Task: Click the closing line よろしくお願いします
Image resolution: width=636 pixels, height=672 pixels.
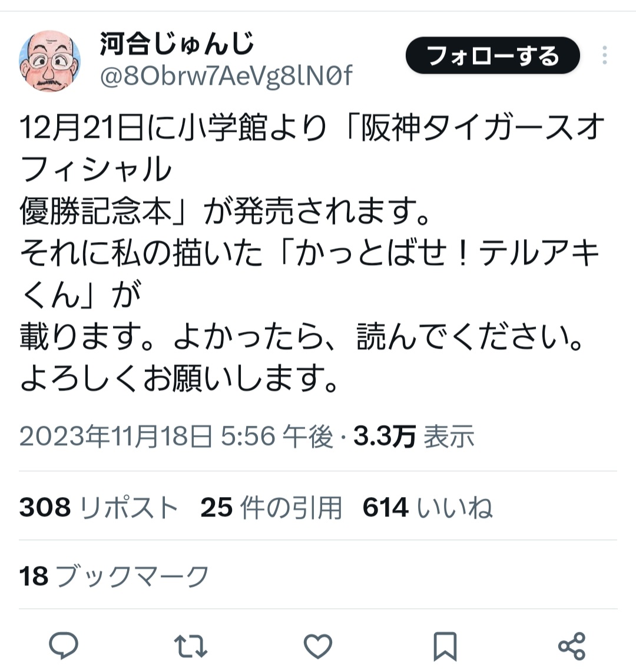Action: pos(179,378)
